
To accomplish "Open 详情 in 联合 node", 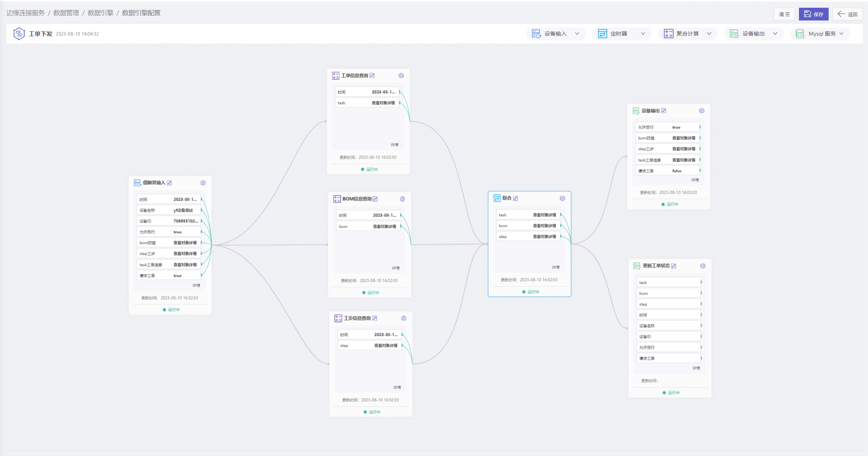I will click(x=556, y=267).
